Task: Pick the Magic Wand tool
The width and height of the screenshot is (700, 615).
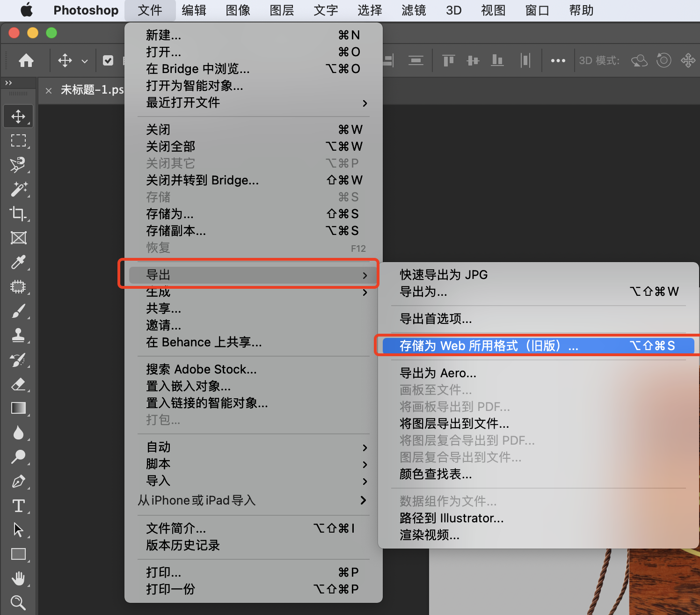Action: (x=18, y=189)
